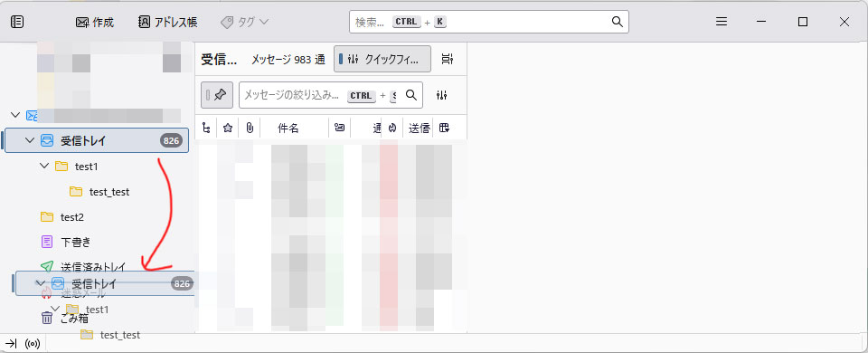Open the アドレス帳 address book

tap(168, 22)
